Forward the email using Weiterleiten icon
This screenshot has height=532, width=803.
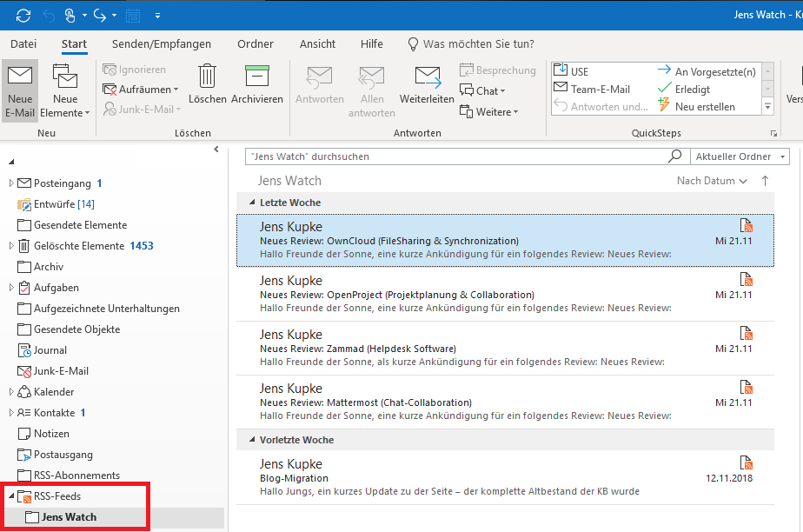[x=427, y=76]
